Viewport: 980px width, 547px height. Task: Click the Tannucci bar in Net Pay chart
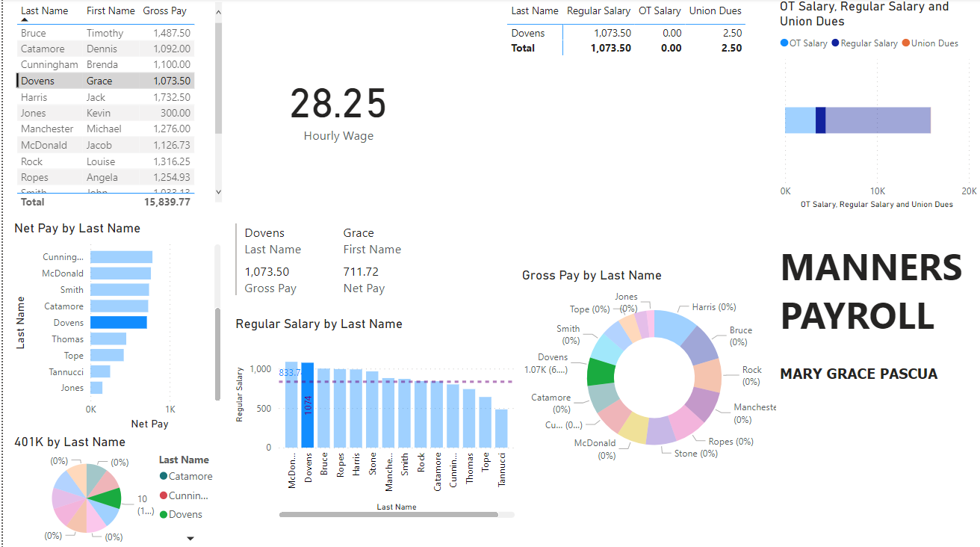[100, 371]
